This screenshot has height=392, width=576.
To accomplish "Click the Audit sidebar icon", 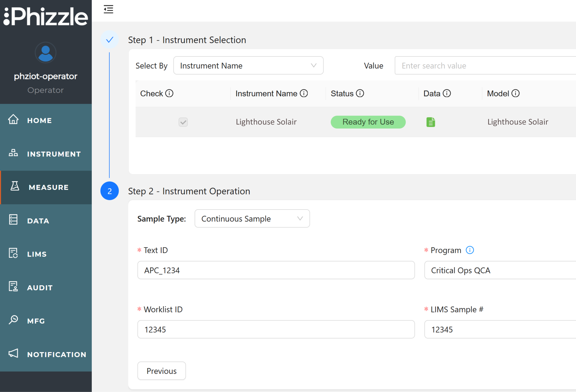I will pos(13,287).
